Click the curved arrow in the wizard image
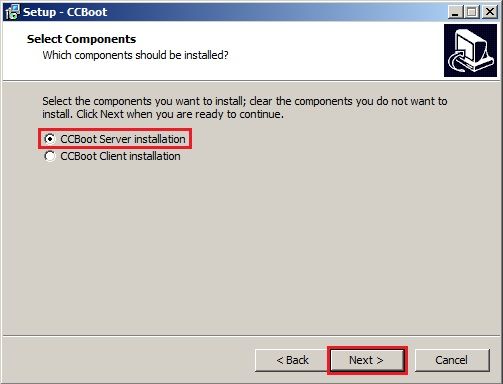The image size is (503, 384). tap(457, 60)
